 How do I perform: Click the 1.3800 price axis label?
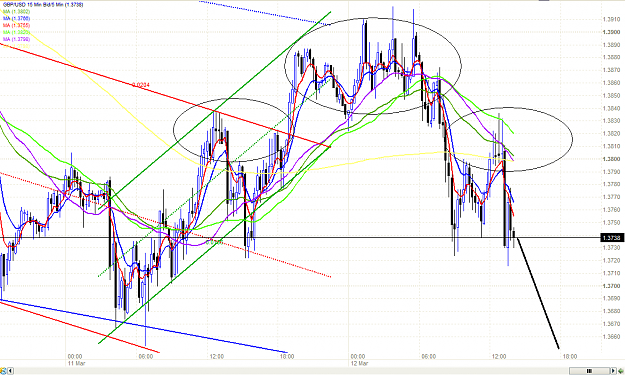[x=611, y=159]
